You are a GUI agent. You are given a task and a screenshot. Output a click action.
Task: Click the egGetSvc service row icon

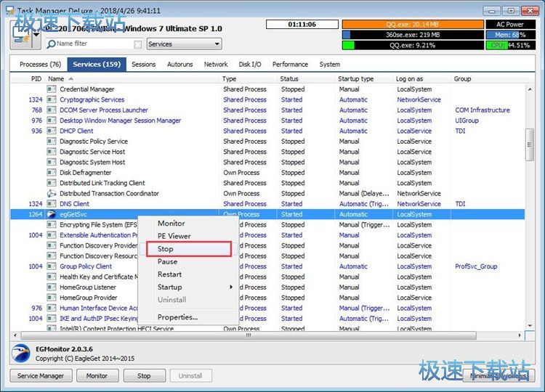[x=52, y=215]
